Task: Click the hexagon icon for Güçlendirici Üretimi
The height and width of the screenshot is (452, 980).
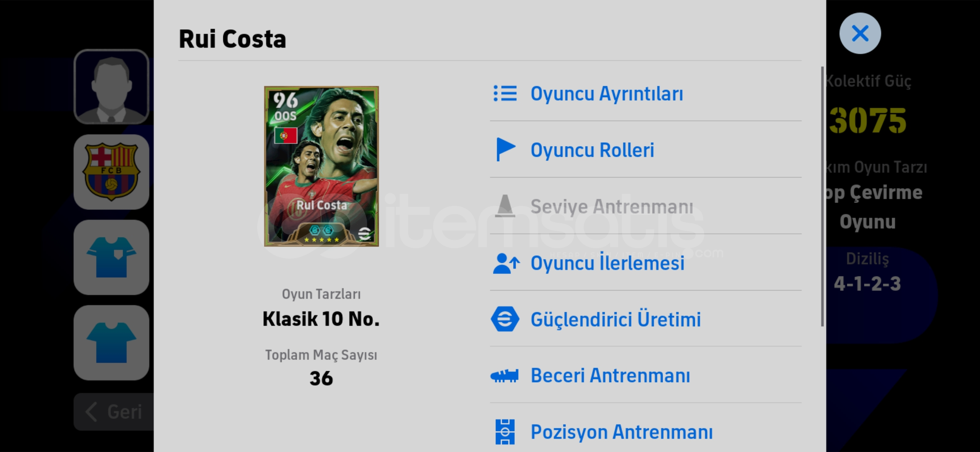Action: tap(505, 319)
